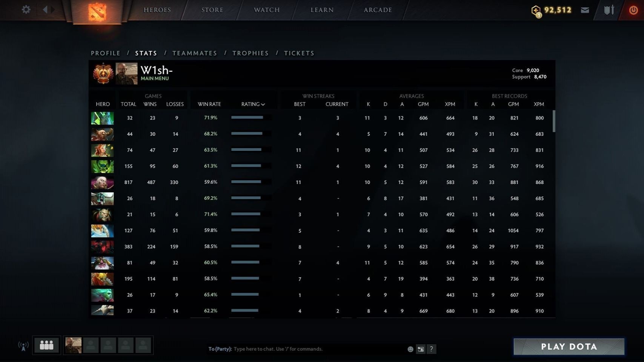Switch to the PROFILE tab

pyautogui.click(x=106, y=53)
